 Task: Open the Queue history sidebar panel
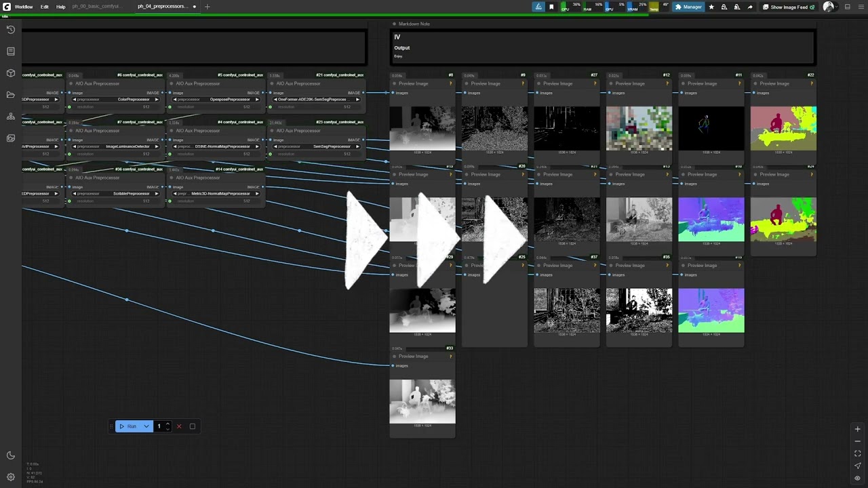click(x=11, y=30)
